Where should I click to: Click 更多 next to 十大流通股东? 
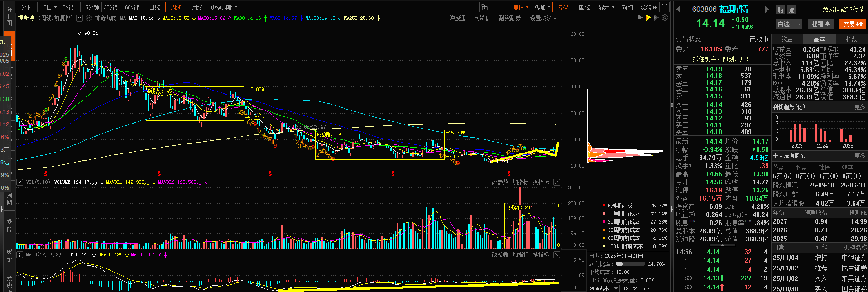tap(860, 156)
